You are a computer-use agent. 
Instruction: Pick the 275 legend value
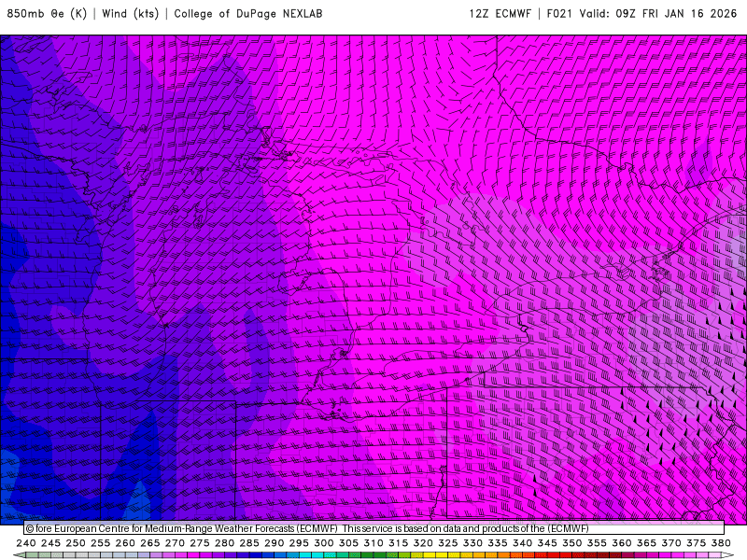tap(200, 543)
